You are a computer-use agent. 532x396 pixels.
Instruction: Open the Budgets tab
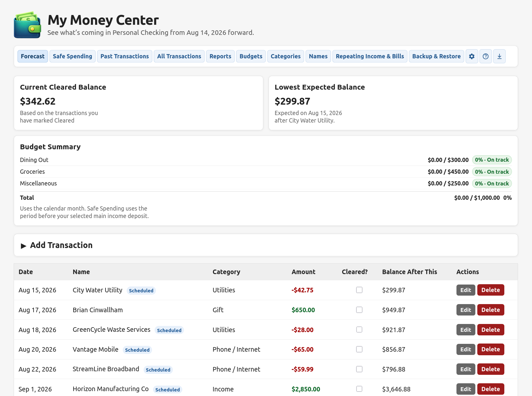251,56
